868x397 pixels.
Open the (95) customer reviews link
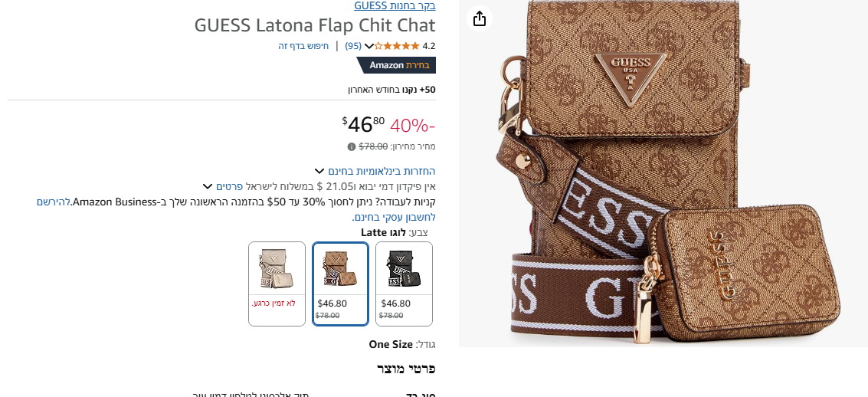click(x=353, y=46)
